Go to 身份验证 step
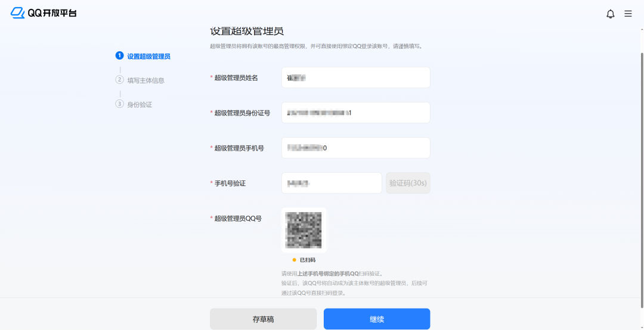Screen dimensions: 644x330 (140, 104)
